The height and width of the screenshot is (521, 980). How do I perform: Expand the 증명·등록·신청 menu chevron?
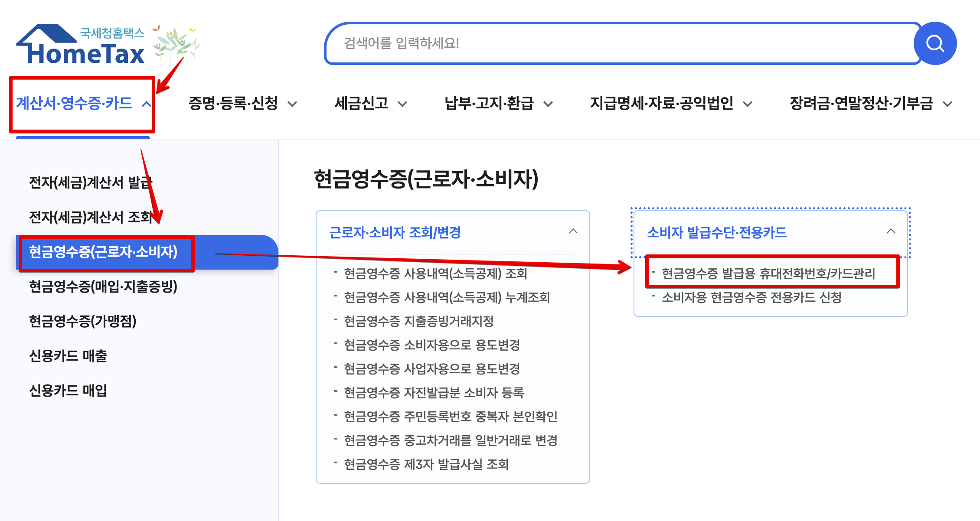click(293, 104)
